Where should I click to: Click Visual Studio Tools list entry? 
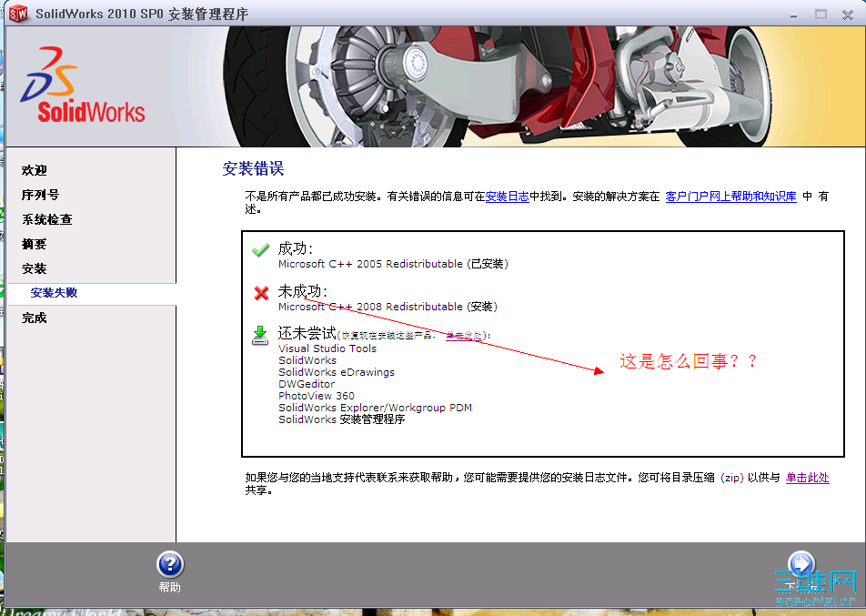327,348
